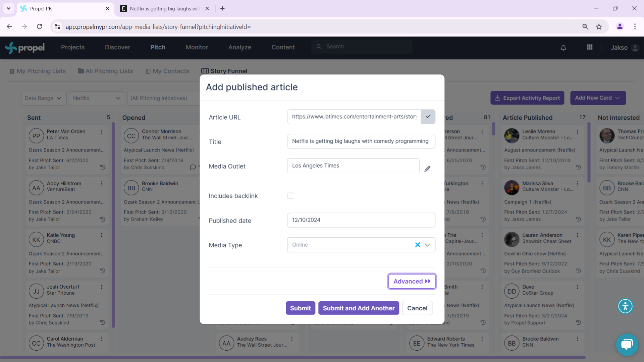
Task: View history on Peter Van Orden card
Action: coord(103,167)
